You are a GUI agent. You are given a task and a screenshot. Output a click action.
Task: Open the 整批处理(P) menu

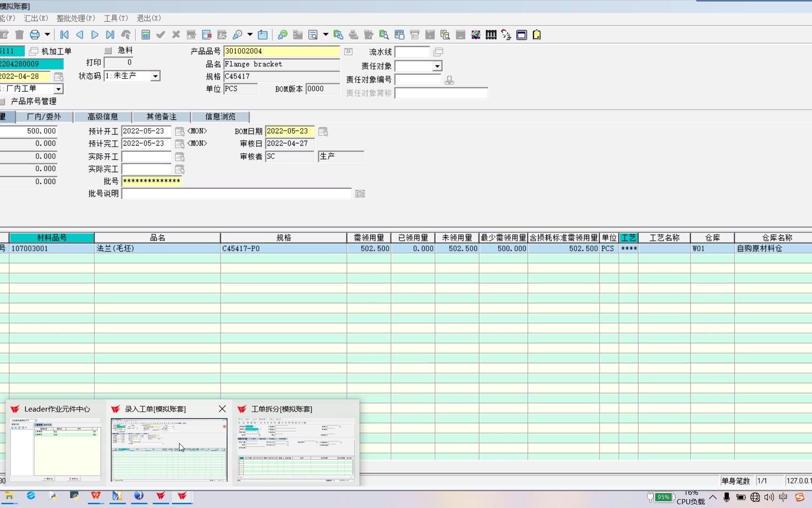coord(76,18)
